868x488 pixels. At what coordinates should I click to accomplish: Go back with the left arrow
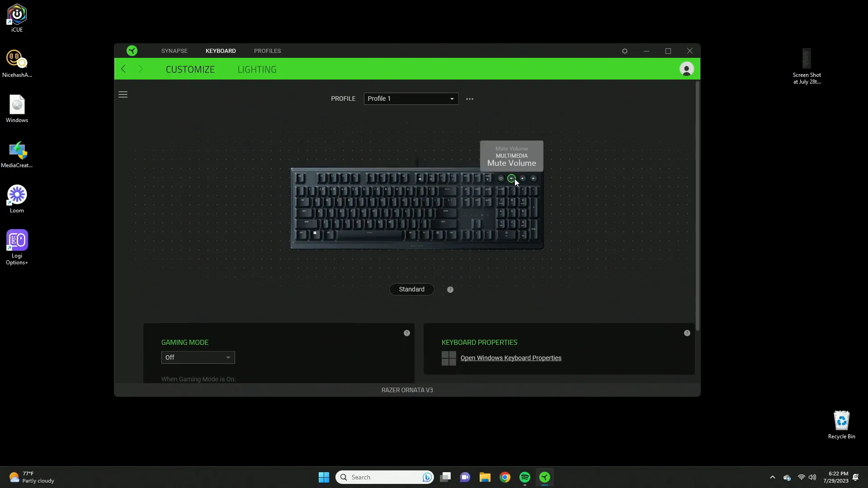[123, 69]
